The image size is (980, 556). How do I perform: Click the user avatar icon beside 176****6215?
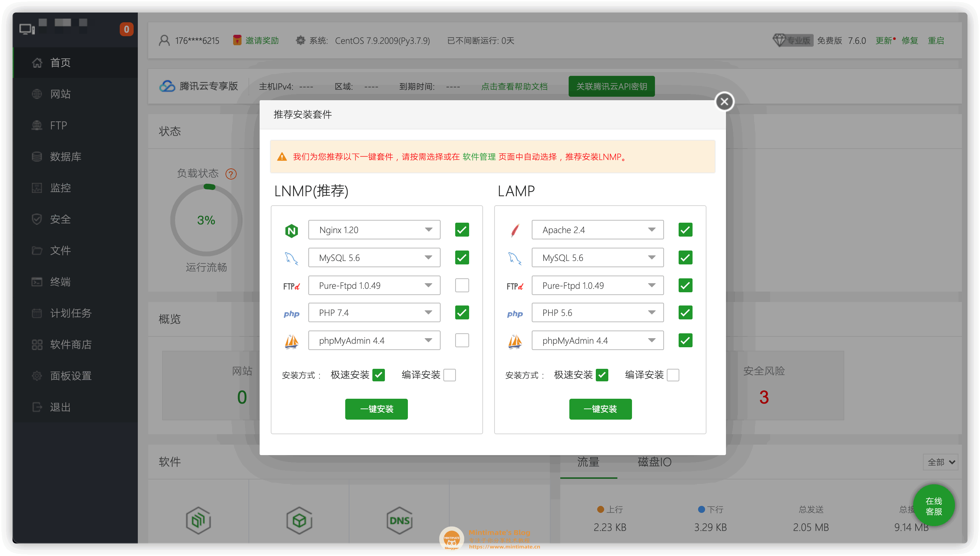164,40
